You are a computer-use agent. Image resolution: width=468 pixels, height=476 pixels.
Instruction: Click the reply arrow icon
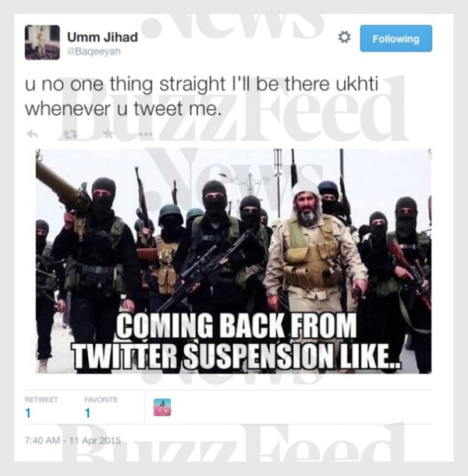pyautogui.click(x=32, y=134)
